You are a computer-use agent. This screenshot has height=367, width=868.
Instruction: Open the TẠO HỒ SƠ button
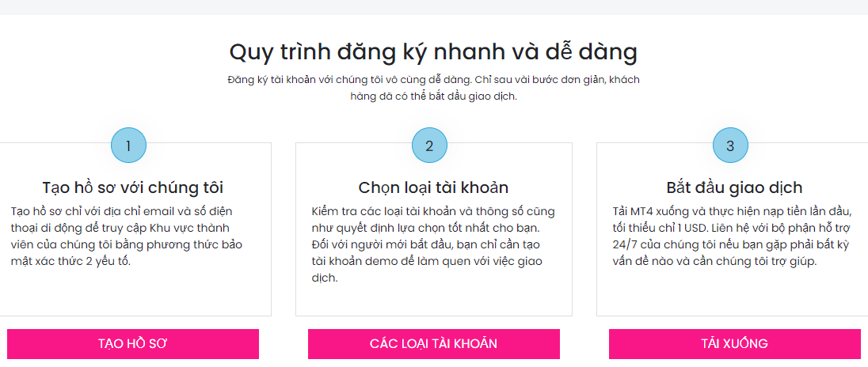tap(133, 344)
